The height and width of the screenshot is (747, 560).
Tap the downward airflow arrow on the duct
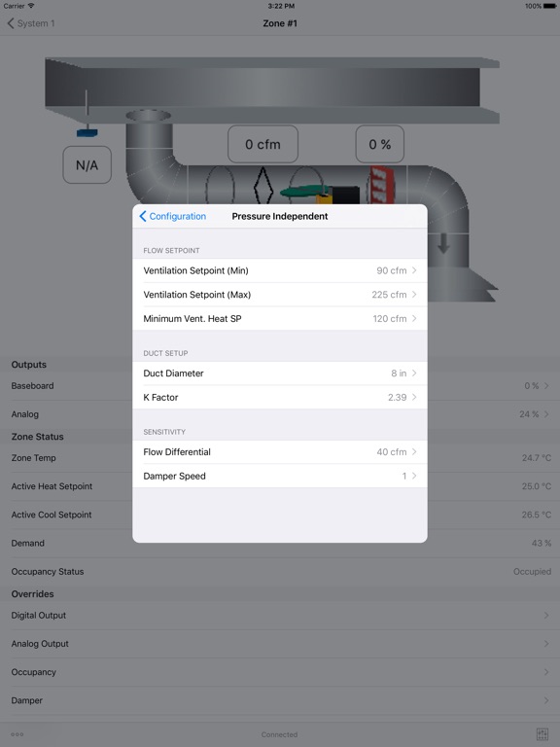[443, 243]
